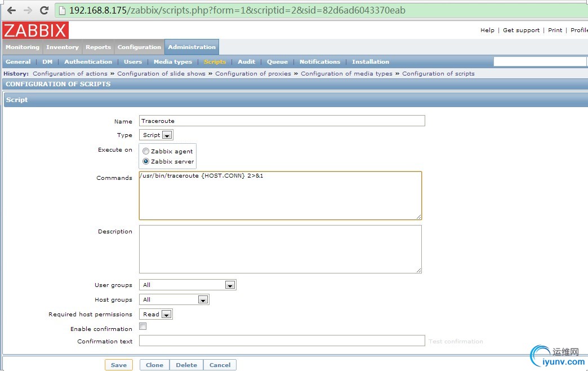Open history link Configuration of proxies
588x371 pixels.
(x=253, y=74)
